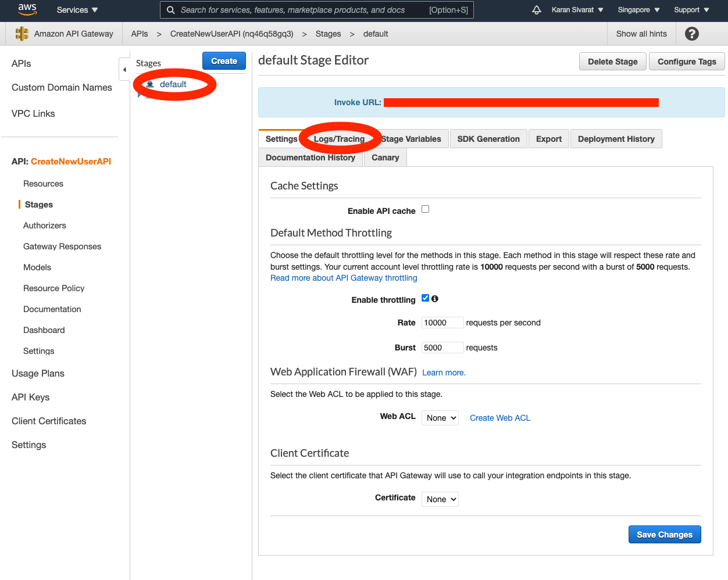
Task: Open Client Certificates in the sidebar
Action: point(49,421)
